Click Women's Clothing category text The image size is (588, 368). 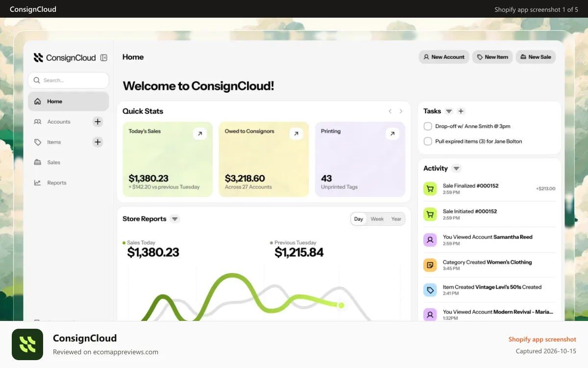click(x=509, y=262)
